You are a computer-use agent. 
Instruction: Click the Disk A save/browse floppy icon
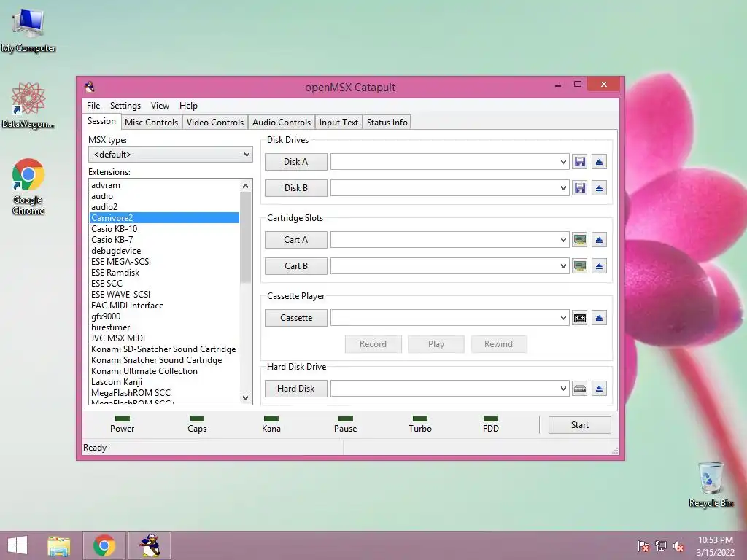coord(579,162)
